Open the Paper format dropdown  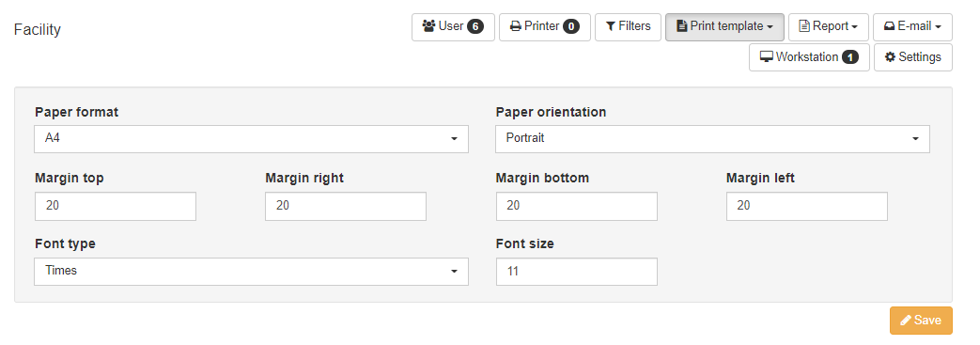click(x=251, y=139)
